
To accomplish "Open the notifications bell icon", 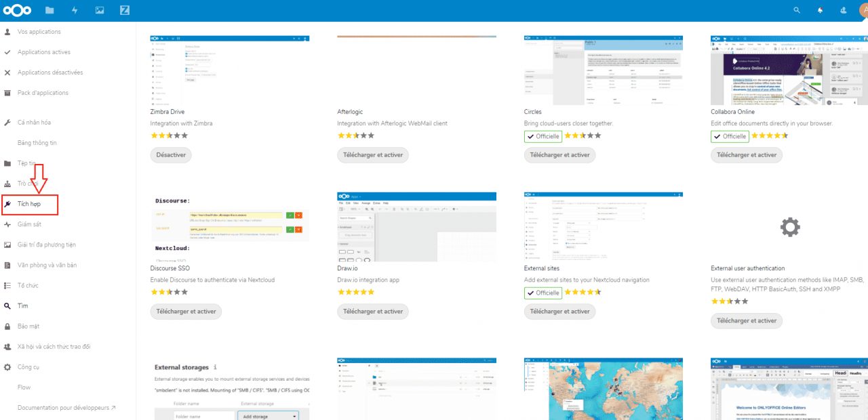I will click(x=821, y=10).
